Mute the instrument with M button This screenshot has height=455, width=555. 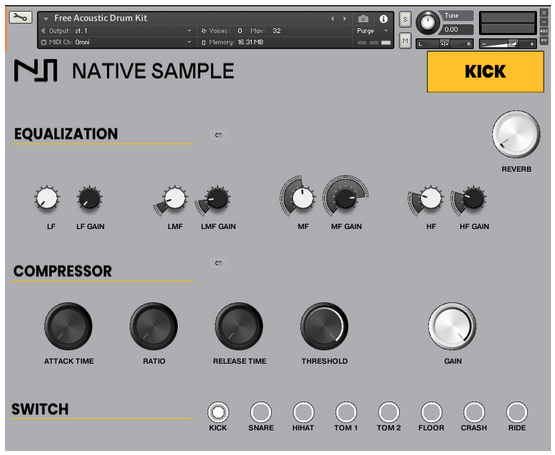[x=405, y=41]
